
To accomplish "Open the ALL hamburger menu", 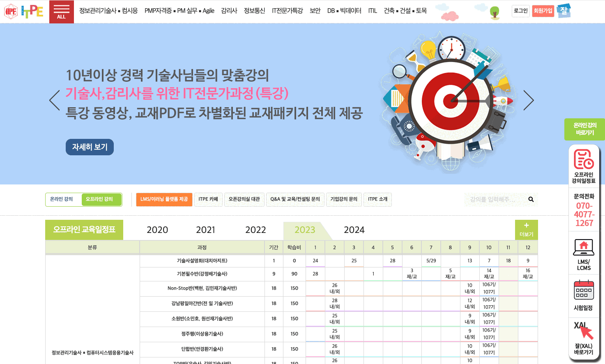I will 61,12.
